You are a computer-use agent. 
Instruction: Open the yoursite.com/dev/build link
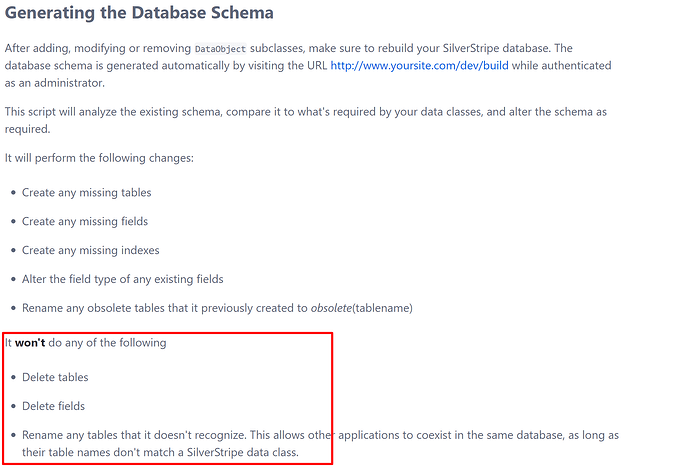pyautogui.click(x=419, y=65)
